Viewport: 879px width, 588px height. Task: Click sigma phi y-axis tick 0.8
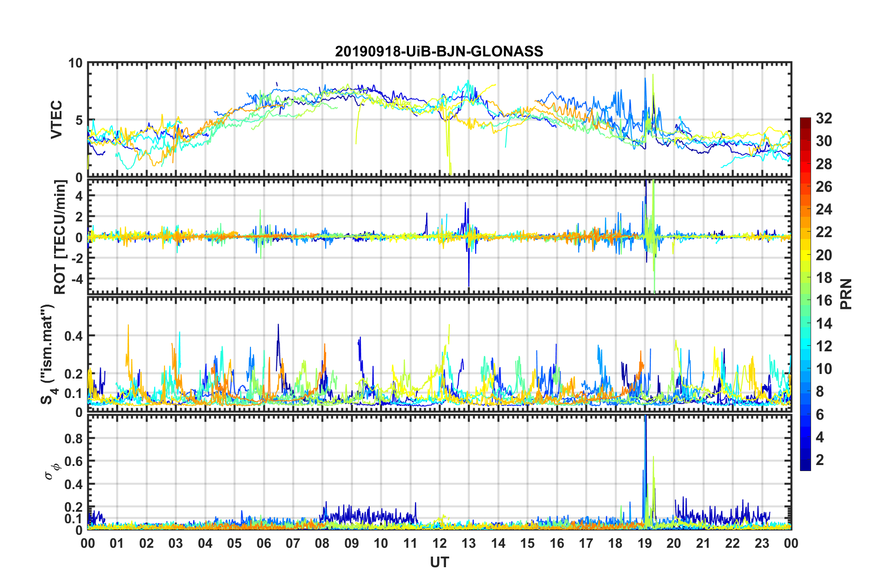click(x=74, y=438)
